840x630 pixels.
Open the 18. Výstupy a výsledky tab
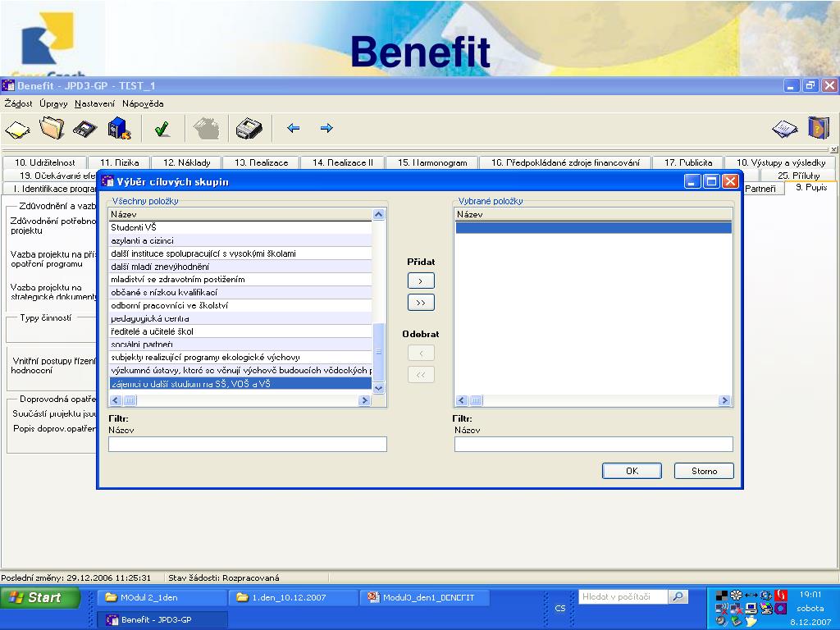pos(781,162)
